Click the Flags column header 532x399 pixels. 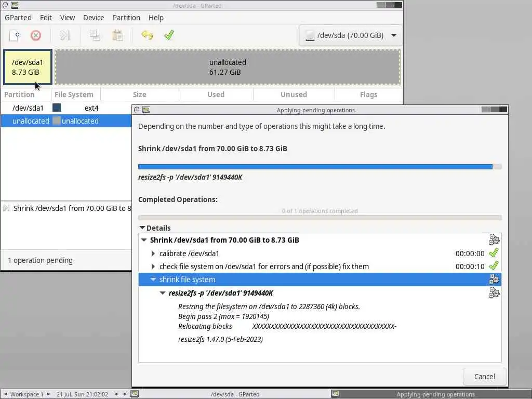click(x=368, y=95)
